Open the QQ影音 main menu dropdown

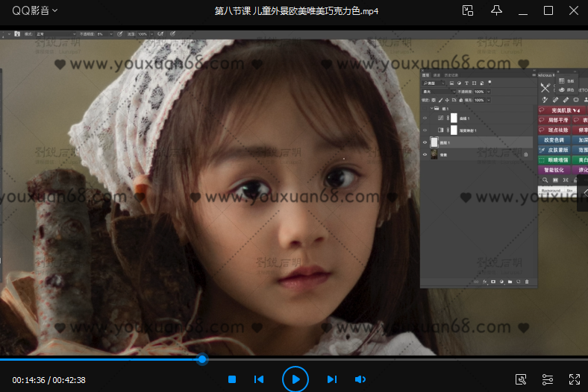[34, 10]
